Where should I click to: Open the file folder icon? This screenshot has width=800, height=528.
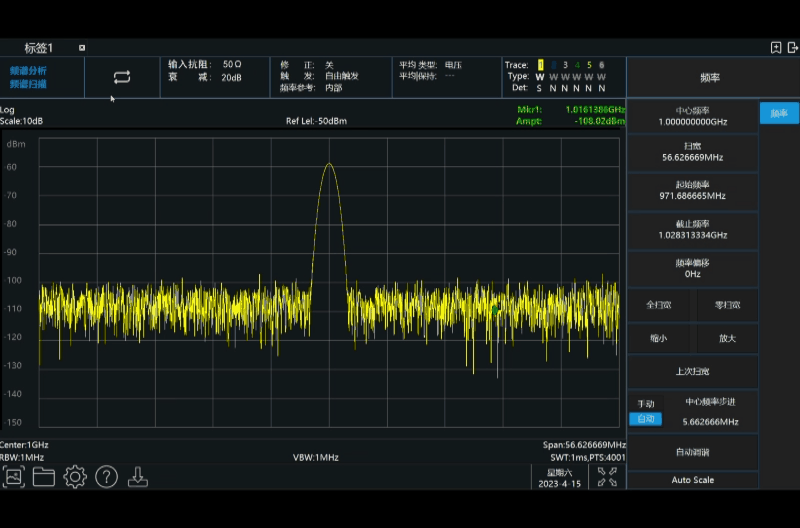(43, 477)
